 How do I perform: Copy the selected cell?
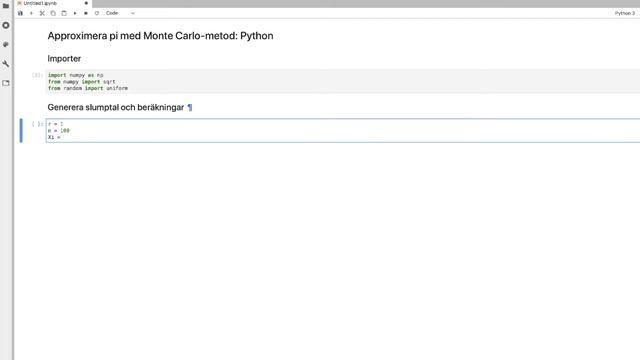point(53,13)
